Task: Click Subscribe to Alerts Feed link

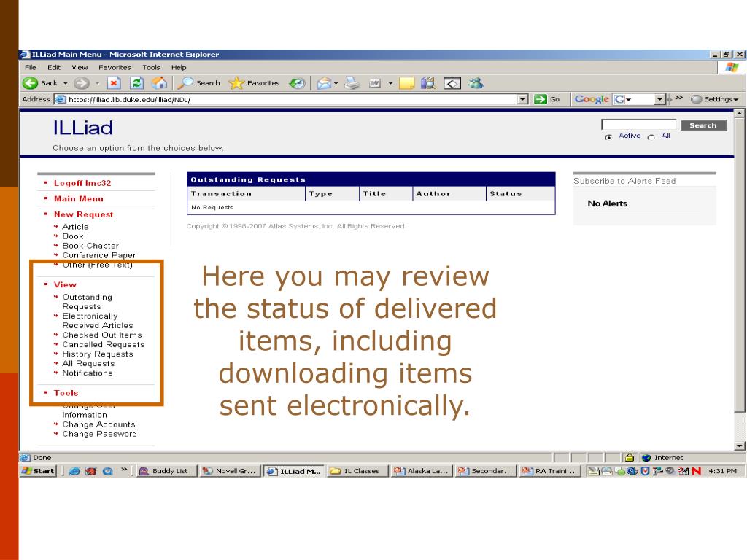Action: tap(624, 181)
